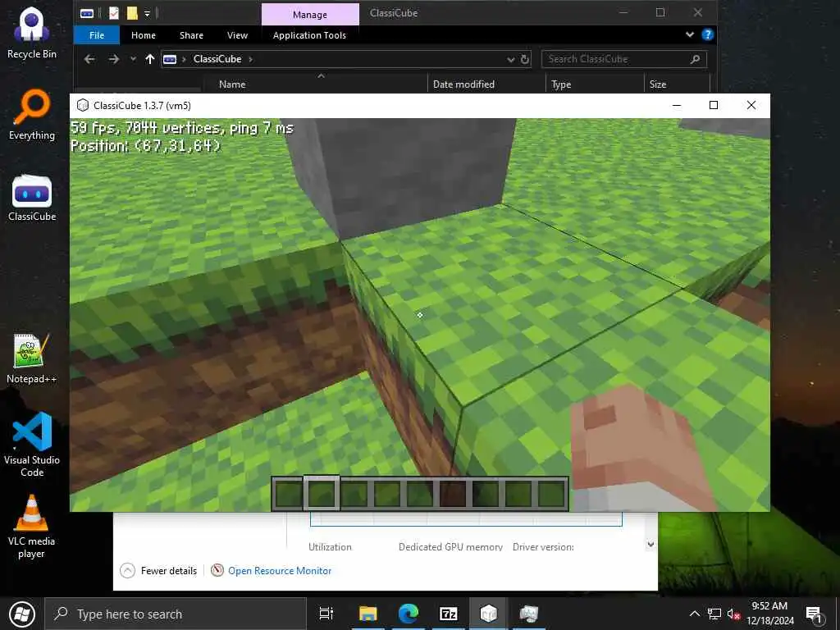Open 7-Zip from the taskbar
The width and height of the screenshot is (840, 630).
449,614
